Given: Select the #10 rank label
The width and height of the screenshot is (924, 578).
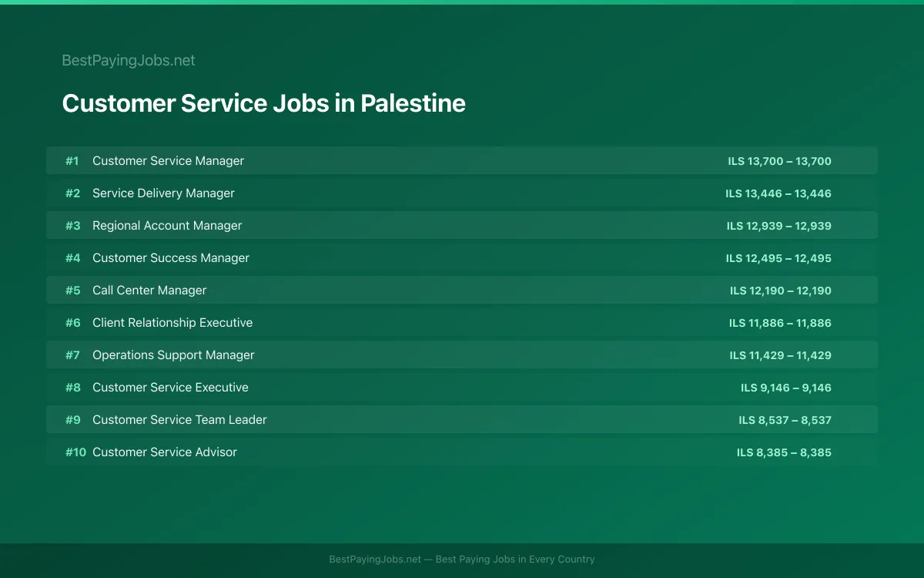Looking at the screenshot, I should (x=75, y=452).
